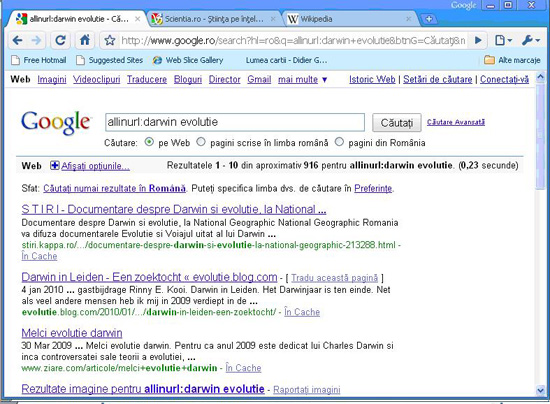Open Lumea cartii - Didier G... bookmark
Screen dimensions: 550x404
286,60
